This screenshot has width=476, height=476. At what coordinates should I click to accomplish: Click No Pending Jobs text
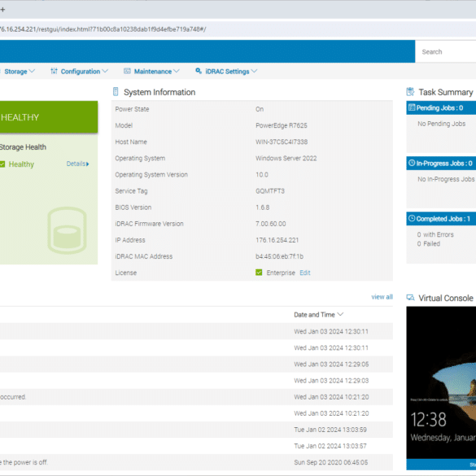(x=441, y=124)
